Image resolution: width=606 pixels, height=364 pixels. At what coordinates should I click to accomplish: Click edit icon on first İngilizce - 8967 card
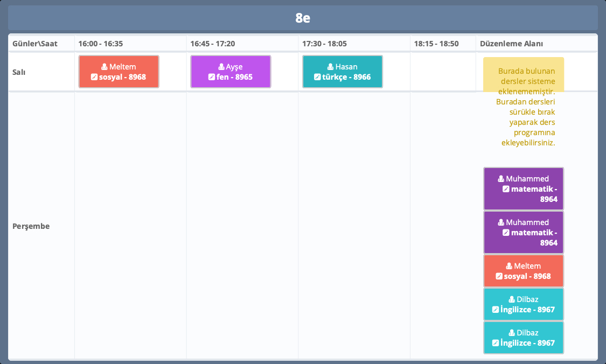click(x=496, y=310)
